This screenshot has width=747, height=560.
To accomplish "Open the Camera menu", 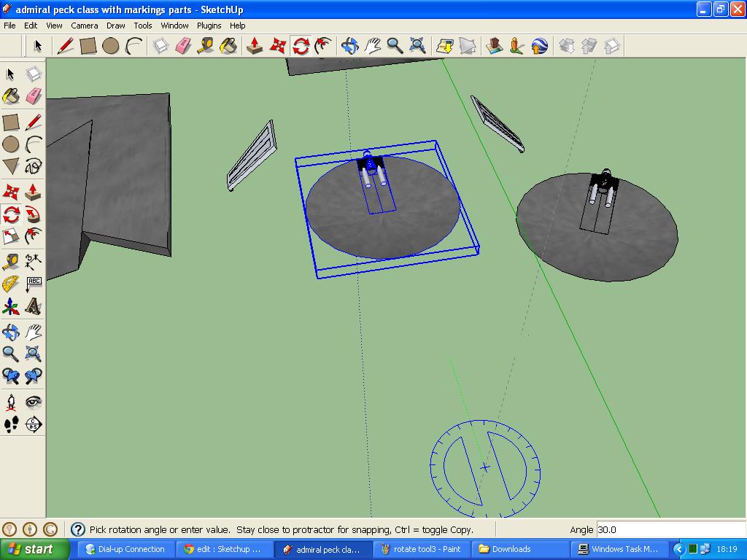I will pyautogui.click(x=85, y=26).
